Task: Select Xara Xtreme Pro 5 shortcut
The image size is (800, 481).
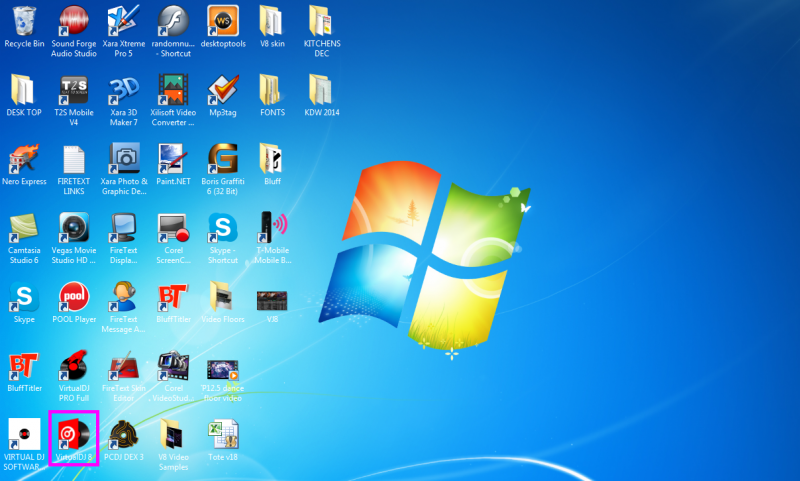Action: point(123,22)
